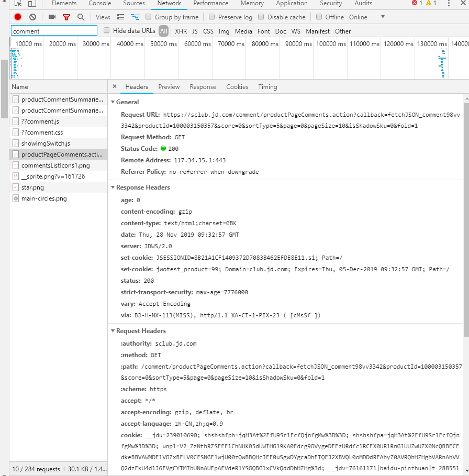Clear the network log
The height and width of the screenshot is (476, 469).
point(33,17)
